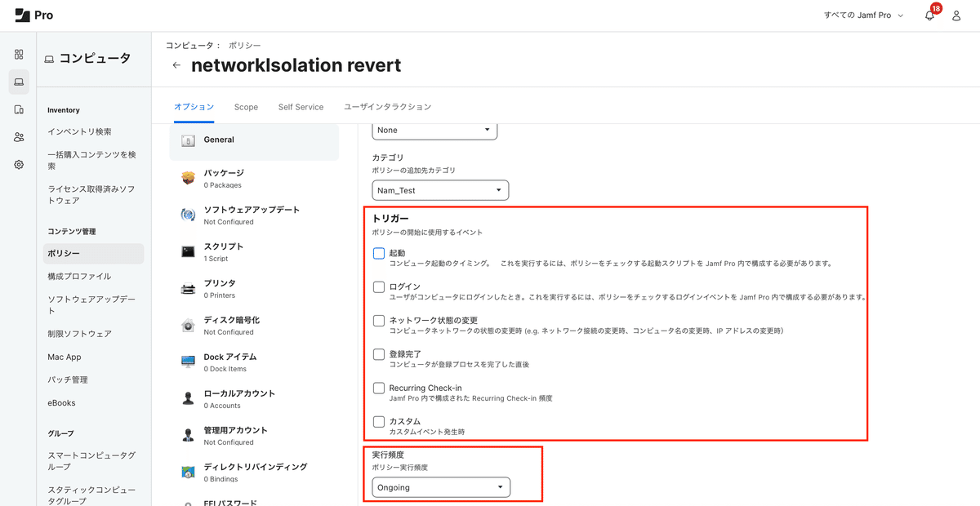Viewport: 980px width, 506px height.
Task: Enable the ネットワーク状態の変更 checkbox
Action: point(379,321)
